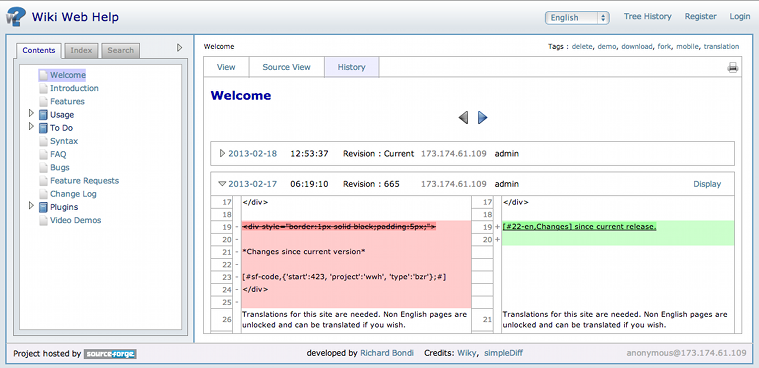Click the added line '[#22-en,Changes] since current release.'
This screenshot has height=368, width=759.
[579, 227]
